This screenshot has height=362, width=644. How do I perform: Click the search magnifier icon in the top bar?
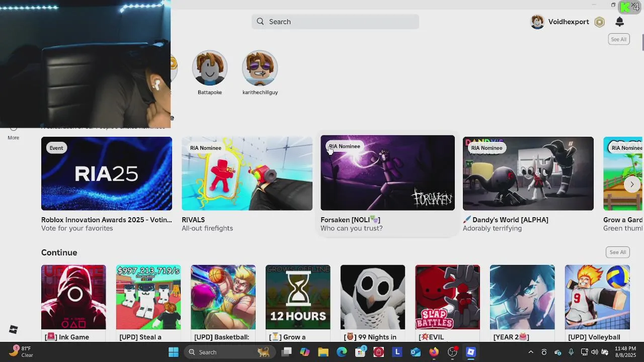coord(260,22)
